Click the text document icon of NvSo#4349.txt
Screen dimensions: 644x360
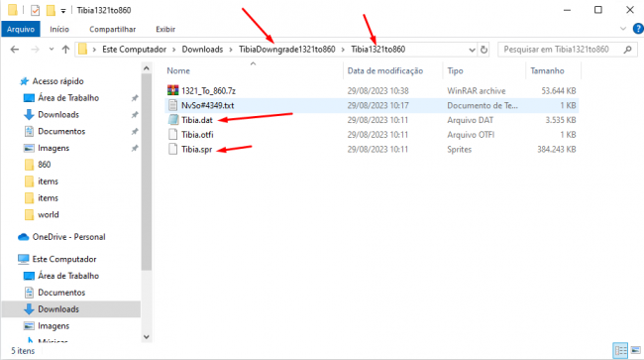point(173,105)
